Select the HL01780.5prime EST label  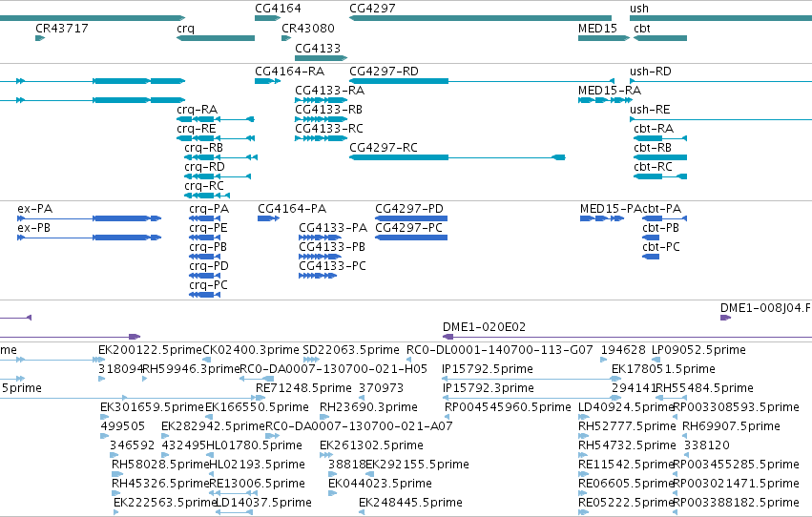pos(254,445)
